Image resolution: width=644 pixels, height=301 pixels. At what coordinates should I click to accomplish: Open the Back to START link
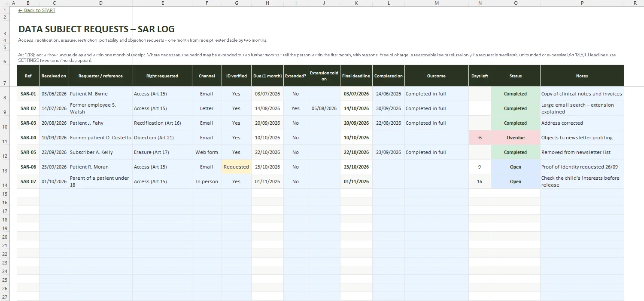click(x=37, y=10)
